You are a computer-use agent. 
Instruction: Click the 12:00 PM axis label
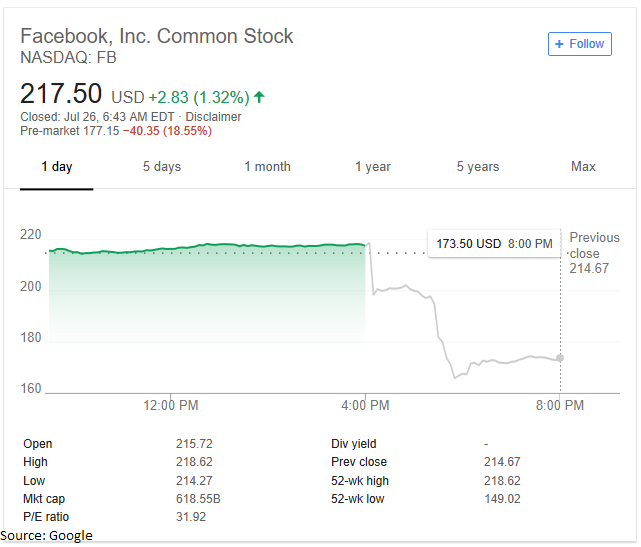click(169, 406)
